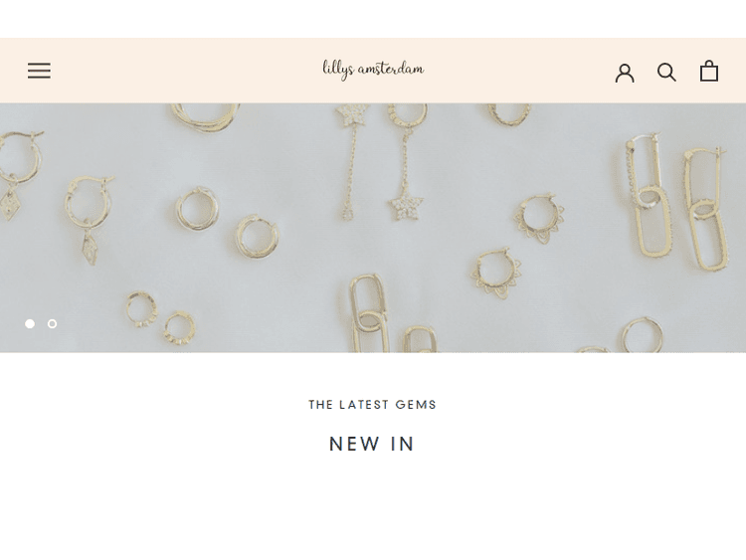
Task: Click the twisted hoop at banner top
Action: pyautogui.click(x=205, y=117)
